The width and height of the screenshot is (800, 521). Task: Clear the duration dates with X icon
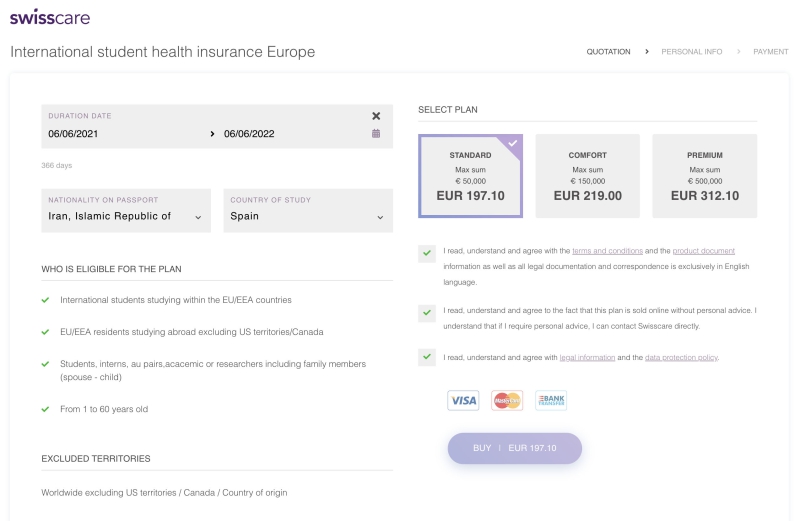click(x=376, y=116)
